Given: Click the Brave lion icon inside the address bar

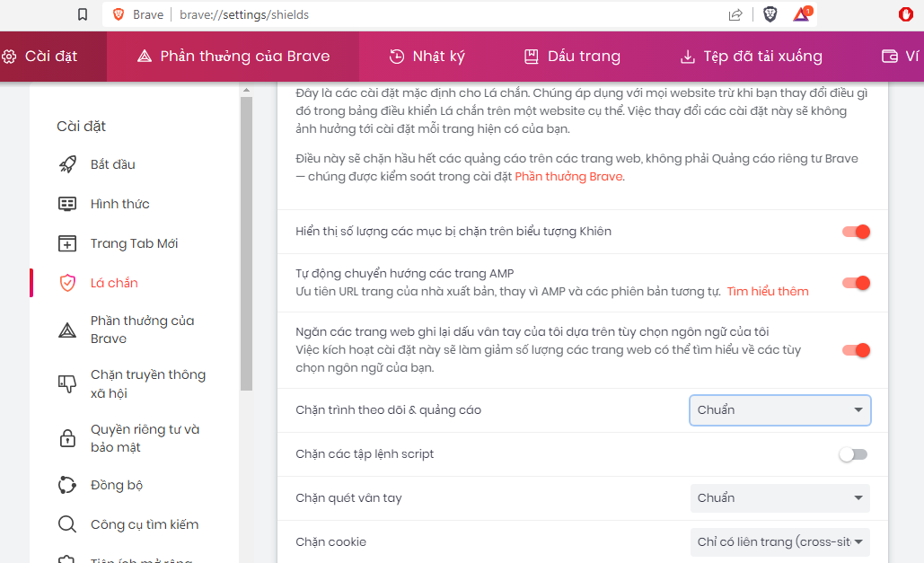Looking at the screenshot, I should [119, 14].
